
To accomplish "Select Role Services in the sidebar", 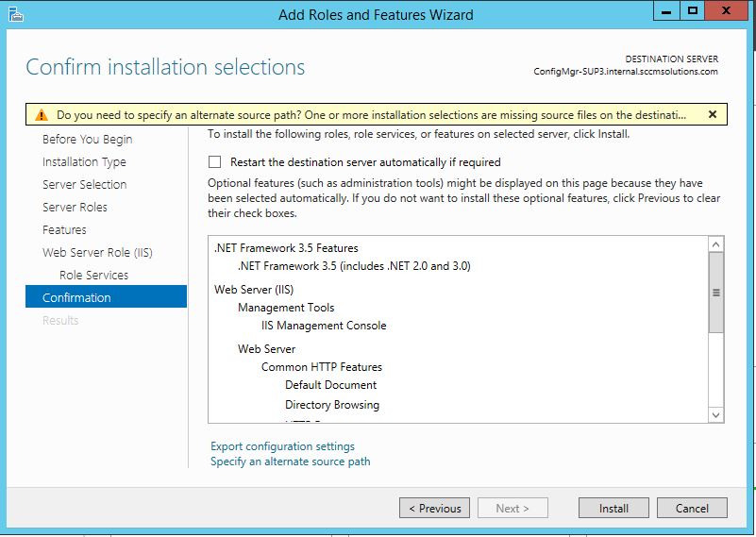I will (x=93, y=276).
